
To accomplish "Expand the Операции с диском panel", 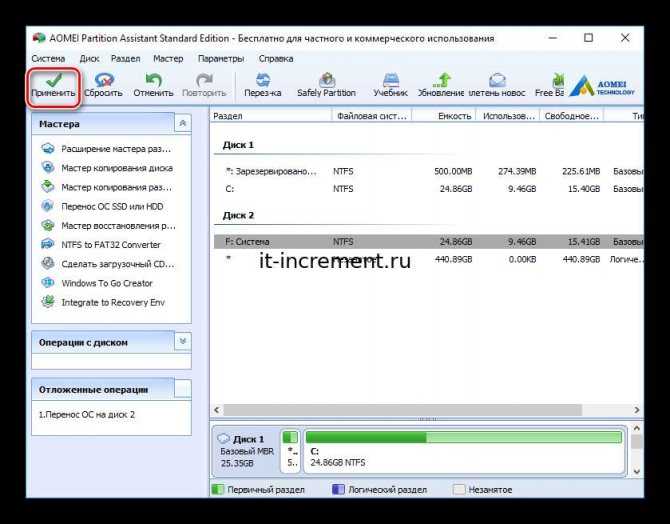I will coord(183,341).
